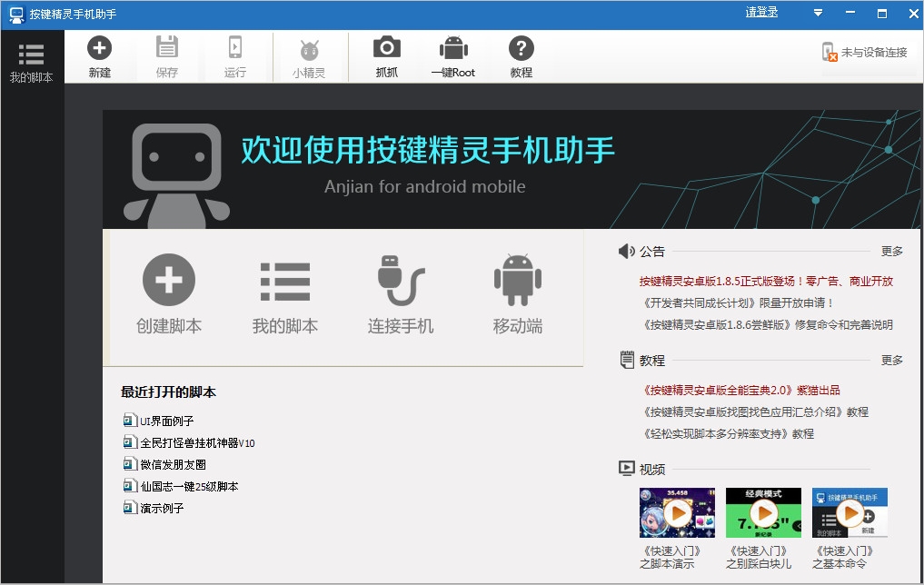Click the 视频 play section icon

[x=626, y=469]
